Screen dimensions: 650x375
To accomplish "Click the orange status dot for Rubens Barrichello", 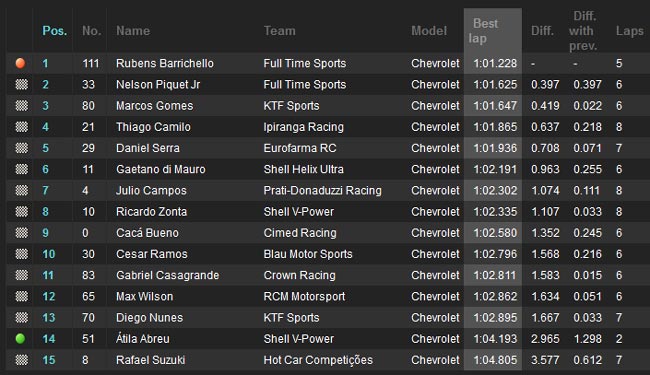I will point(20,63).
